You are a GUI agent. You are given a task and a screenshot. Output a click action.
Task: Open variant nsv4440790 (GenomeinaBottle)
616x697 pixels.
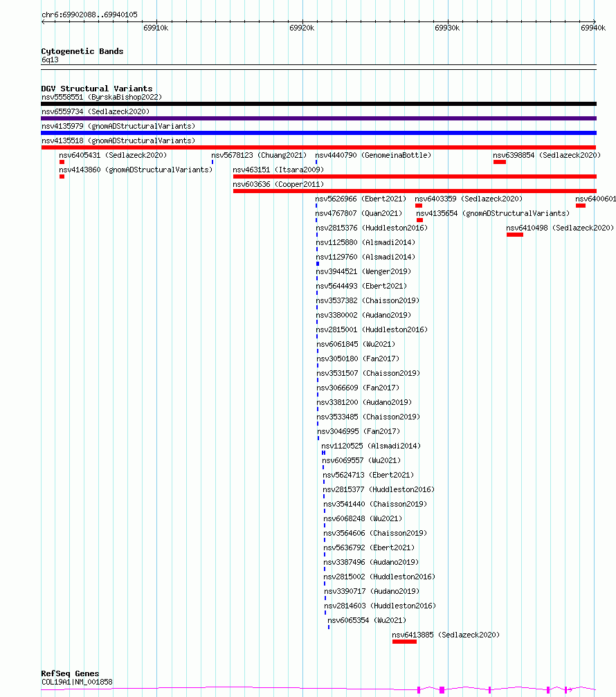373,155
